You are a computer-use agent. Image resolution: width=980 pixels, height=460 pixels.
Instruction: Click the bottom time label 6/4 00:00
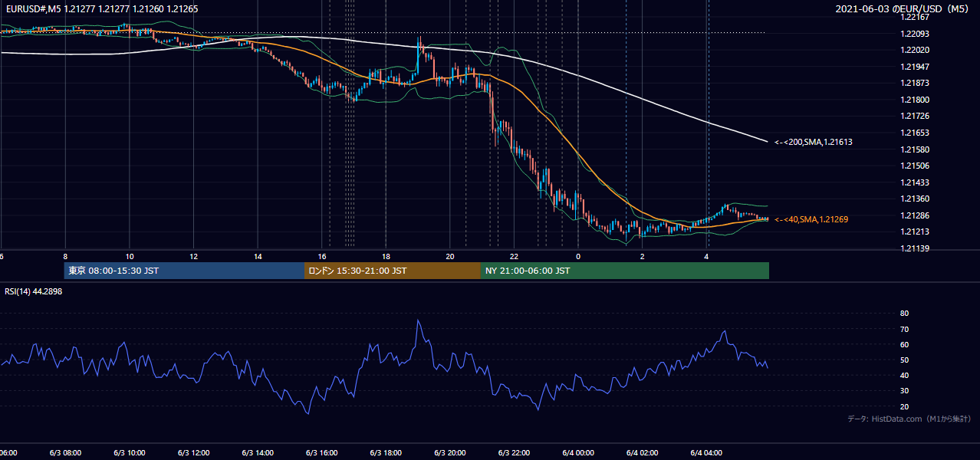578,452
